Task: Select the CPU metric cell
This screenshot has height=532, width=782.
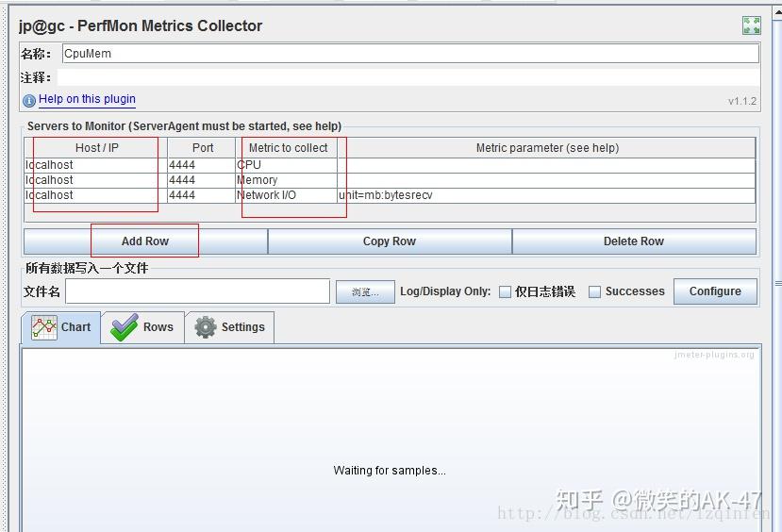Action: [286, 165]
